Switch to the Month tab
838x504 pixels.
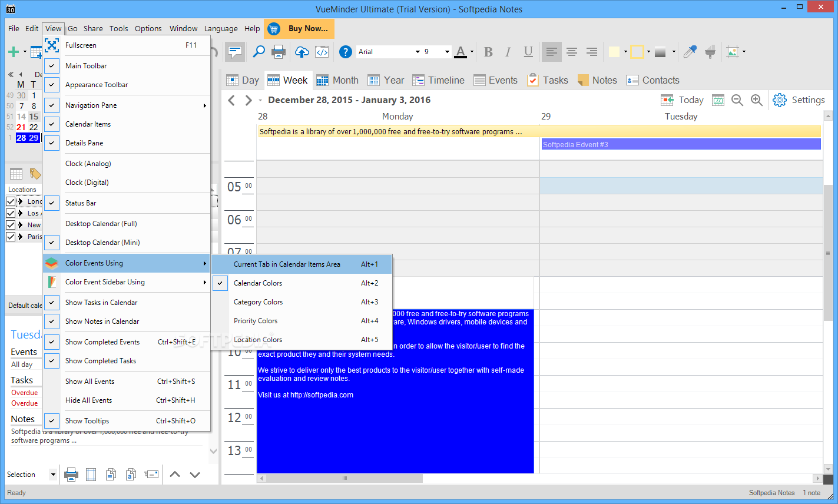tap(337, 80)
